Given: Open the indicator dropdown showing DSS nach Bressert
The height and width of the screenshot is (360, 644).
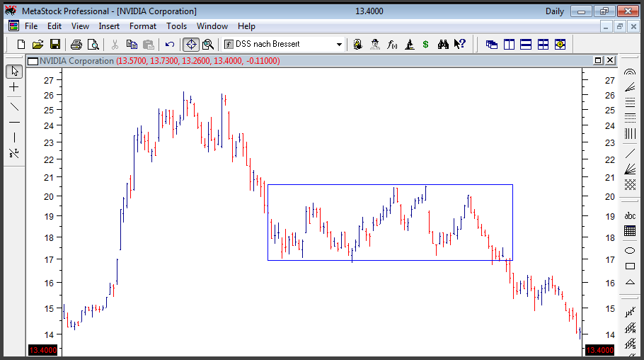Looking at the screenshot, I should click(283, 44).
